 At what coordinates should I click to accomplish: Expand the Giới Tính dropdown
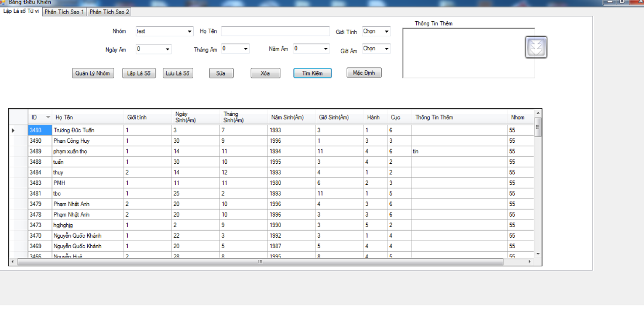tap(386, 32)
